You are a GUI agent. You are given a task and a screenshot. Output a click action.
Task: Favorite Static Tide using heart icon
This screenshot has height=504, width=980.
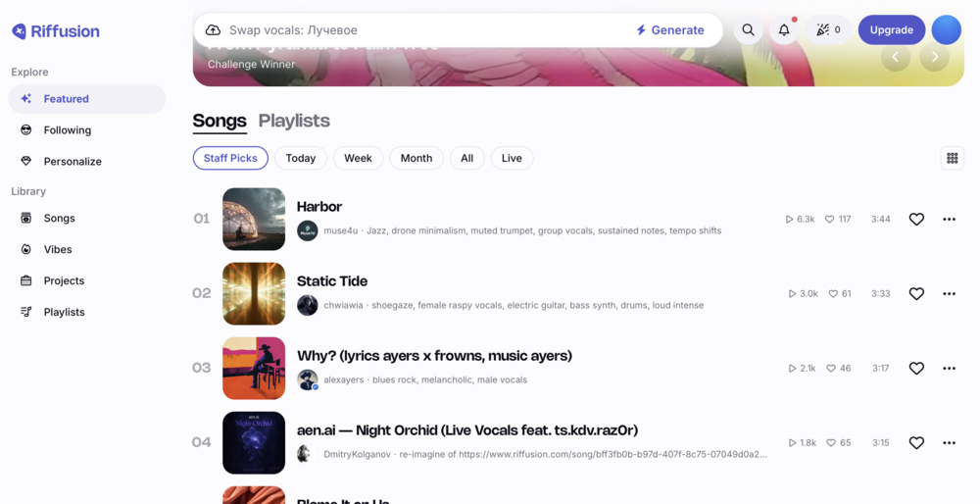916,293
